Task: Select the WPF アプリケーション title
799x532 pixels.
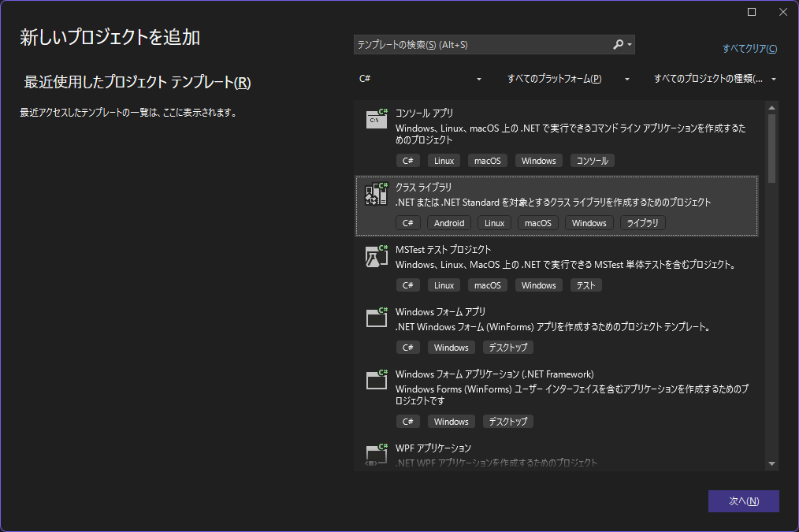Action: pyautogui.click(x=433, y=448)
